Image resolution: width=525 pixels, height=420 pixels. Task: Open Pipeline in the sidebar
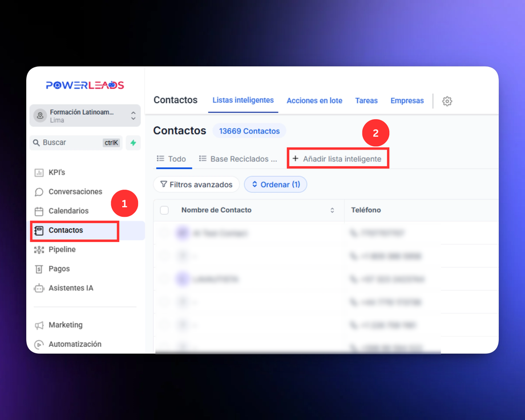[x=85, y=249]
